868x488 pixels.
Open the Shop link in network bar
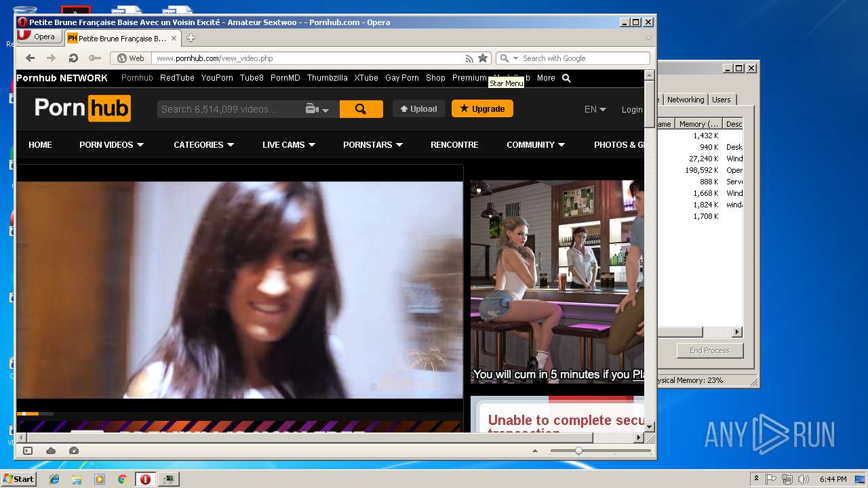pos(435,78)
